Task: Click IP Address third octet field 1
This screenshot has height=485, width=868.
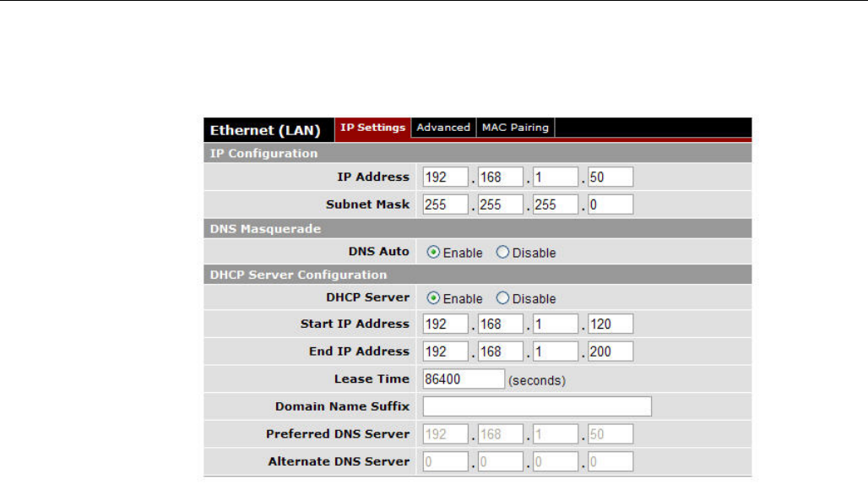Action: [556, 177]
